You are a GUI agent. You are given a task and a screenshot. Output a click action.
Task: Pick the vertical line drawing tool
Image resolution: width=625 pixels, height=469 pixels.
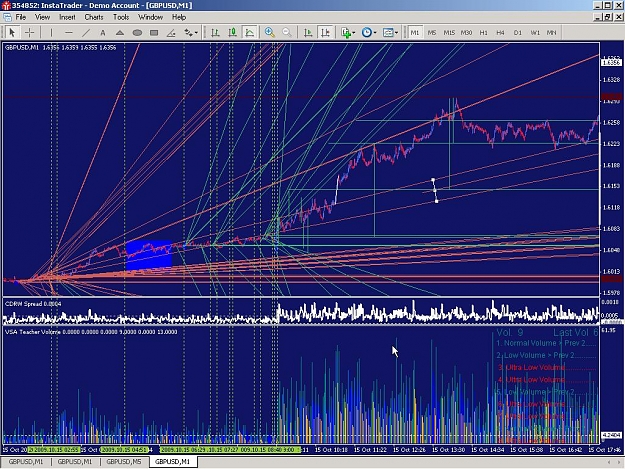[x=51, y=33]
